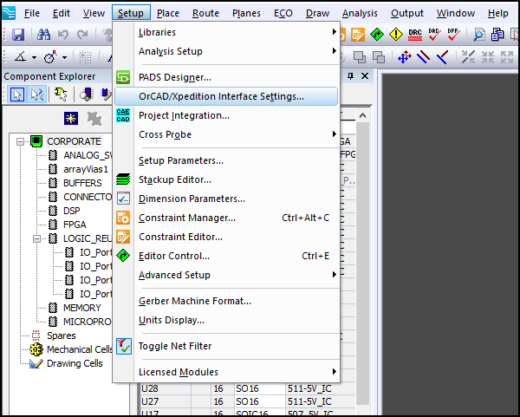The image size is (520, 417).
Task: Expand the Libraries submenu
Action: (226, 32)
